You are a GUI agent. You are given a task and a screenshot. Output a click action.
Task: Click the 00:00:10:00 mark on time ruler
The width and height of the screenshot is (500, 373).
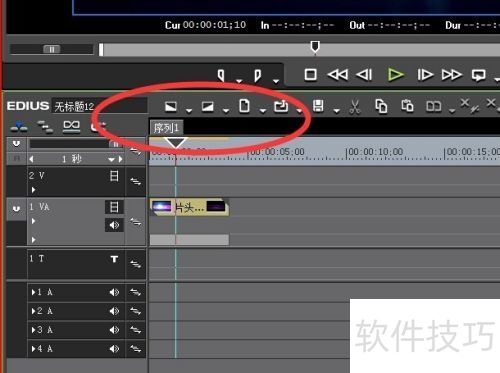[376, 152]
